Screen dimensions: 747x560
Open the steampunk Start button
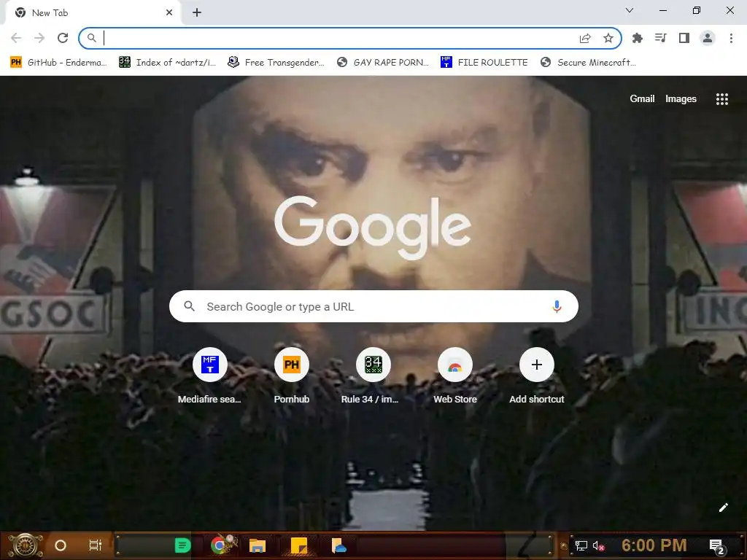25,545
